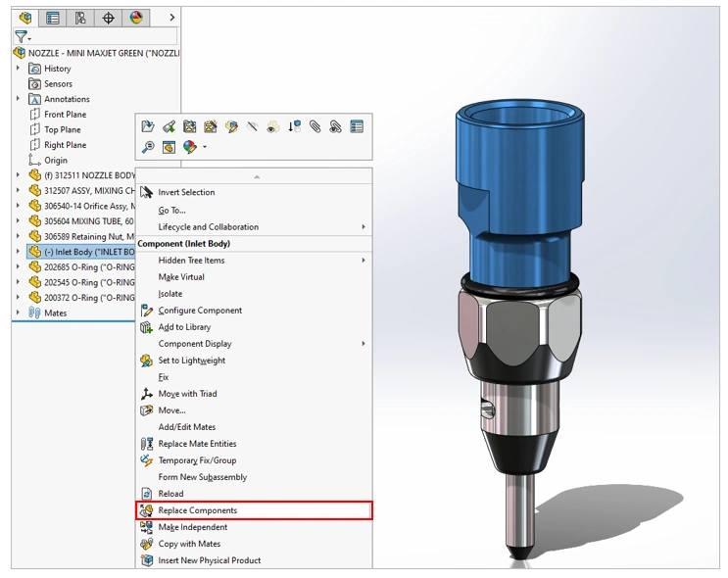Click the flashlight-with-arrow icon in context toolbar
This screenshot has width=728, height=578.
169,126
